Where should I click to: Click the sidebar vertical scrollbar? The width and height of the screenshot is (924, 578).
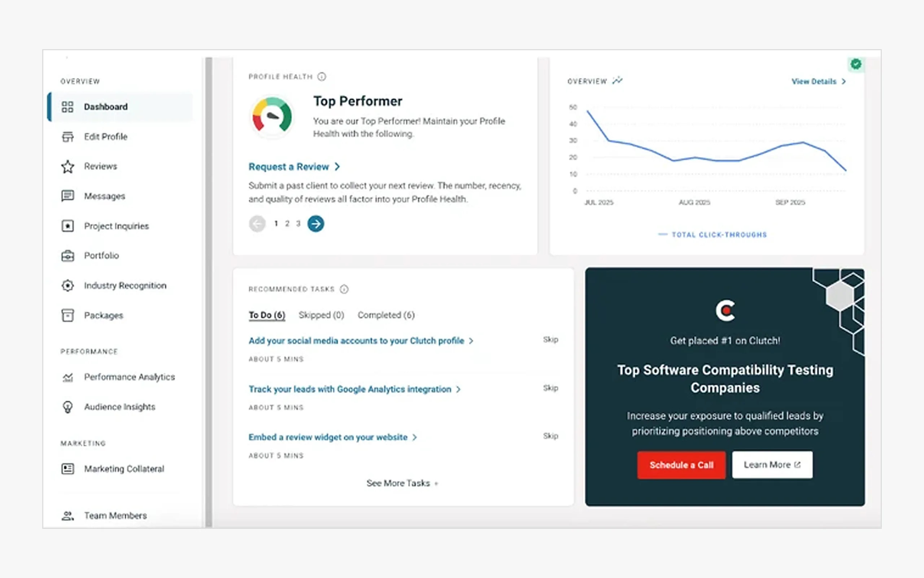(x=209, y=293)
